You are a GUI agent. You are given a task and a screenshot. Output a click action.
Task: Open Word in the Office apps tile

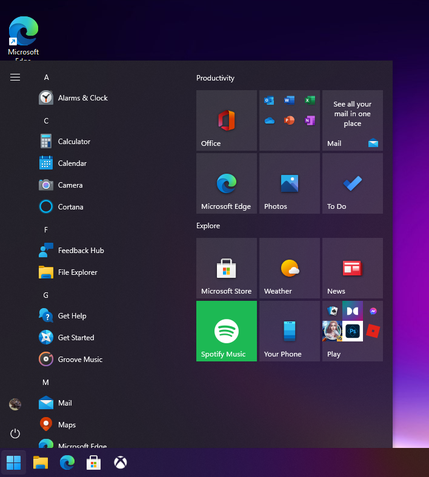[289, 100]
